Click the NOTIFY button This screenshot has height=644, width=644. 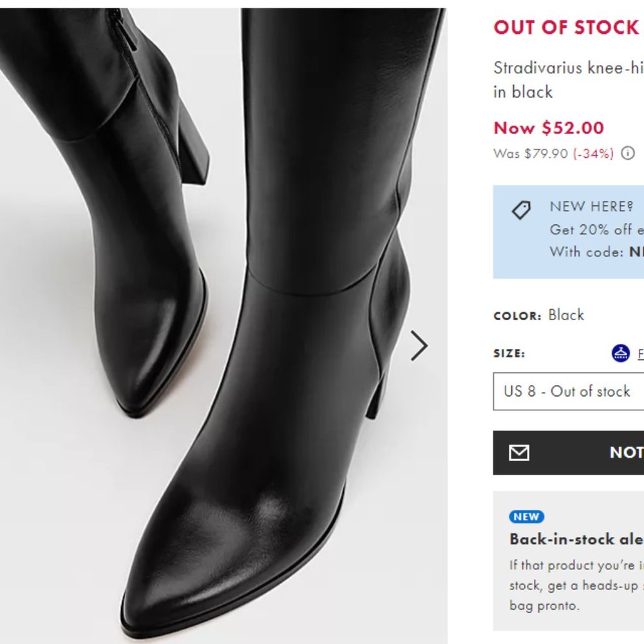click(580, 453)
